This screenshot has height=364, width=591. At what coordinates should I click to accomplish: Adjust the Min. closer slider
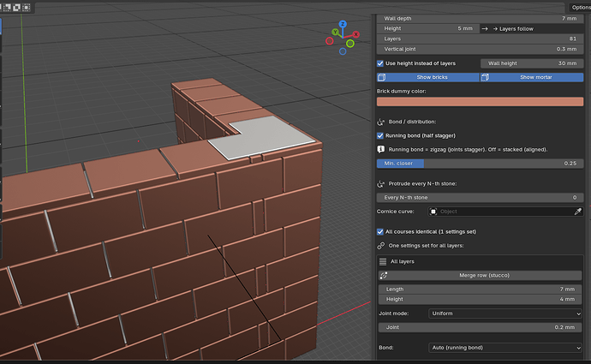point(481,164)
